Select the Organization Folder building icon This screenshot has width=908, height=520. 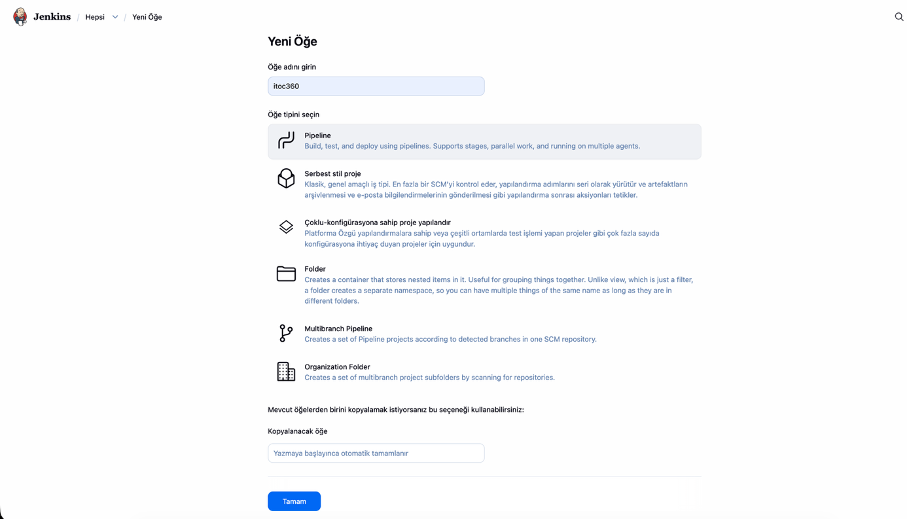point(286,371)
